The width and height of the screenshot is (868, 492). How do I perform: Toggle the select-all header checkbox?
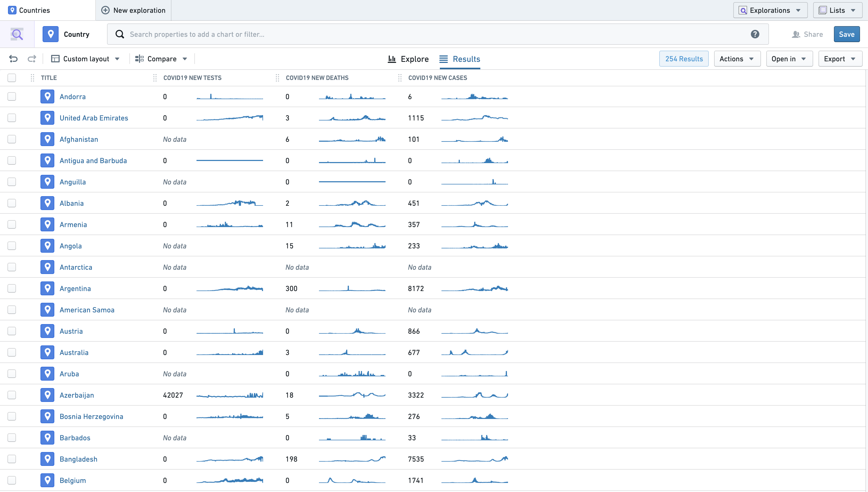click(x=12, y=78)
